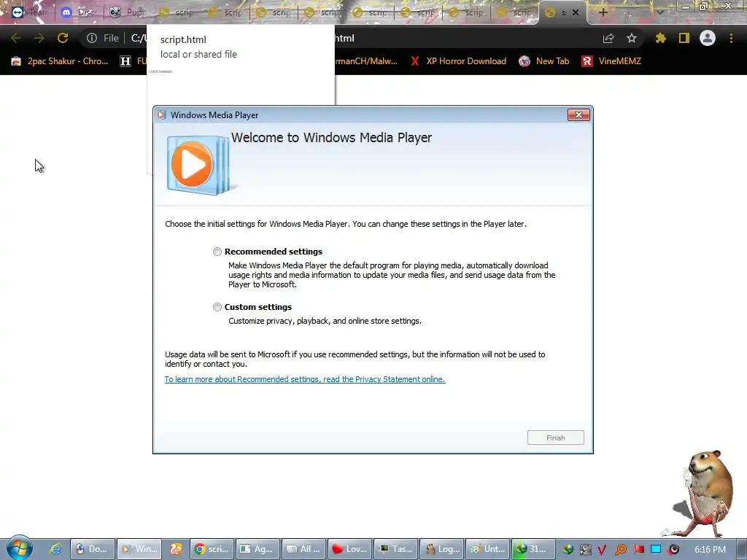Viewport: 747px width, 560px height.
Task: Reload the page in Chrome
Action: click(63, 38)
